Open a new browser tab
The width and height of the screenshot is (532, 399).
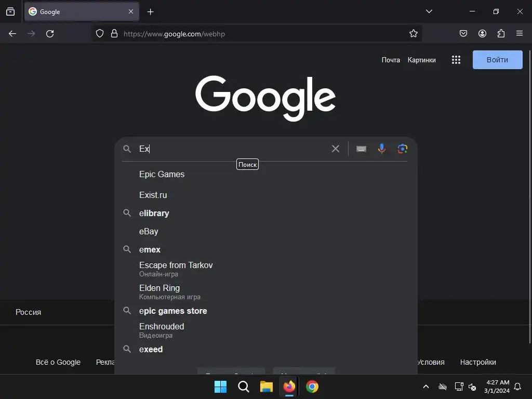150,12
